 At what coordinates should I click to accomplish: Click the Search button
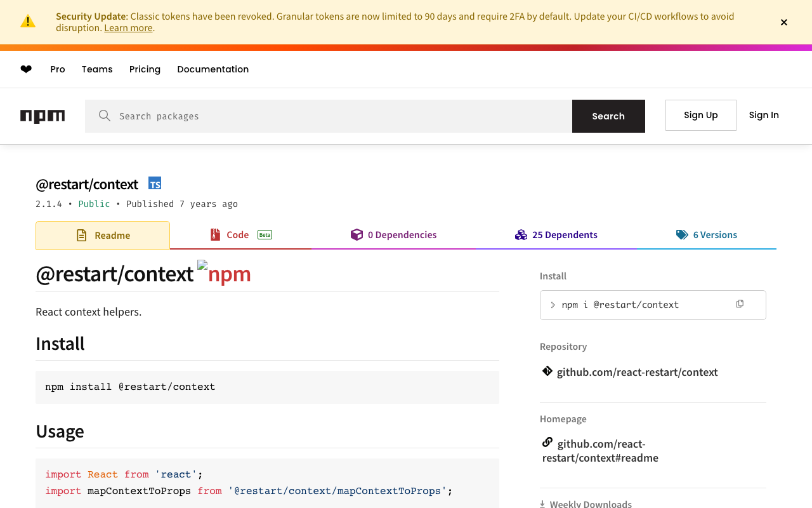point(608,116)
